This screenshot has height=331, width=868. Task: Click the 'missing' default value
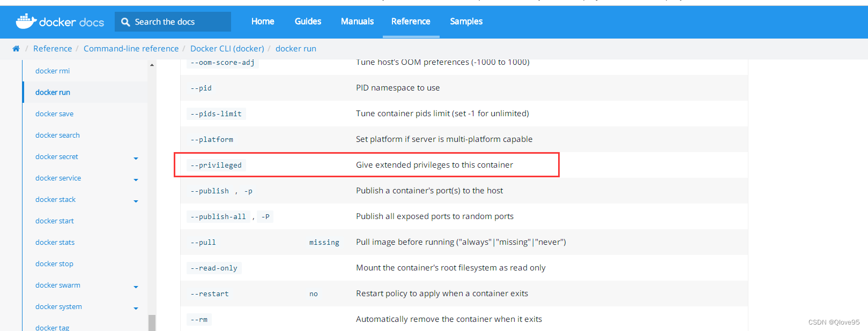click(x=324, y=242)
